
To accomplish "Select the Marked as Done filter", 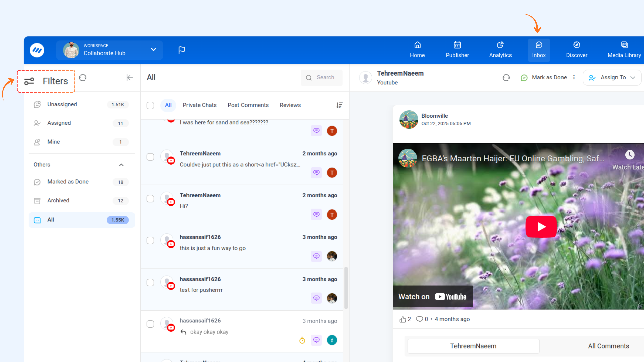I will coord(82,182).
